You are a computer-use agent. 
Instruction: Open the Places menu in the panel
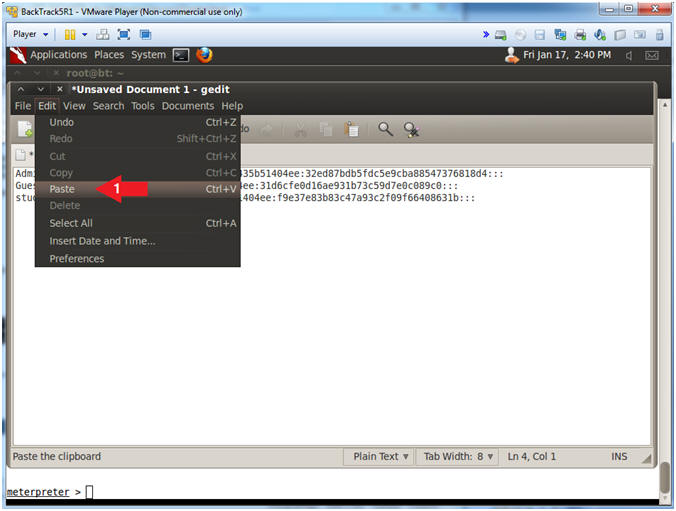coord(109,55)
